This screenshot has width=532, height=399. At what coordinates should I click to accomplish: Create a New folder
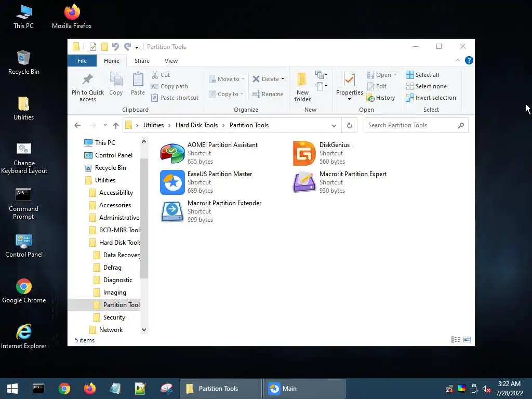click(302, 87)
